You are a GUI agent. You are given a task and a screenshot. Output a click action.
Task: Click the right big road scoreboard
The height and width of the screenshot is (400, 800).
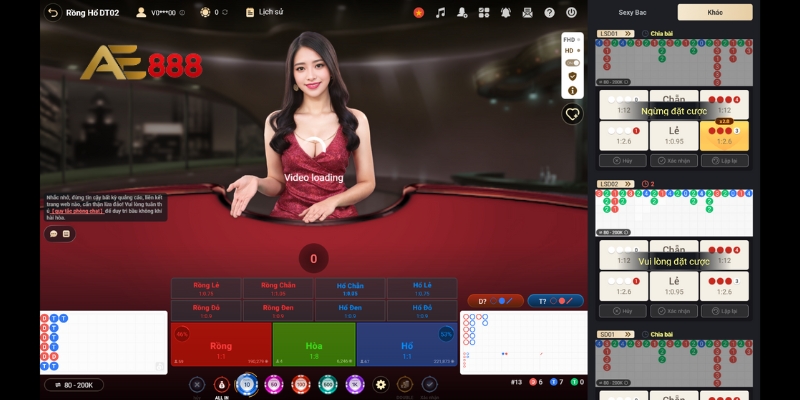click(523, 343)
